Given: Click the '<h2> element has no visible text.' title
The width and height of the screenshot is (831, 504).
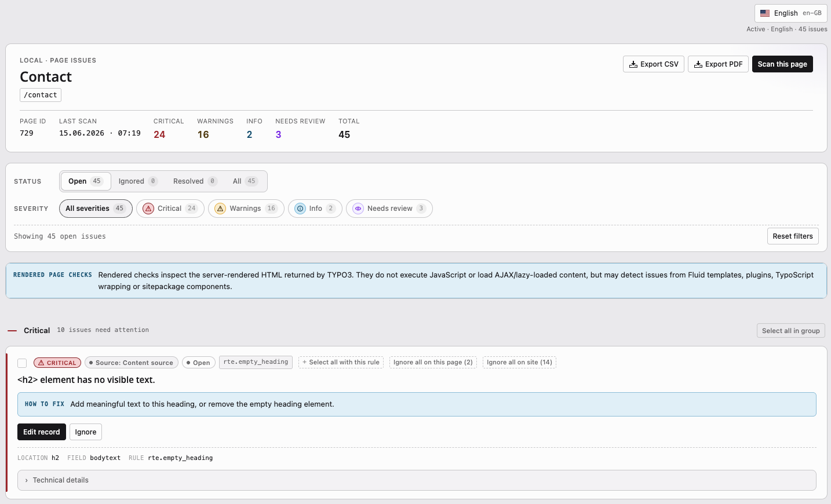Looking at the screenshot, I should (x=86, y=380).
